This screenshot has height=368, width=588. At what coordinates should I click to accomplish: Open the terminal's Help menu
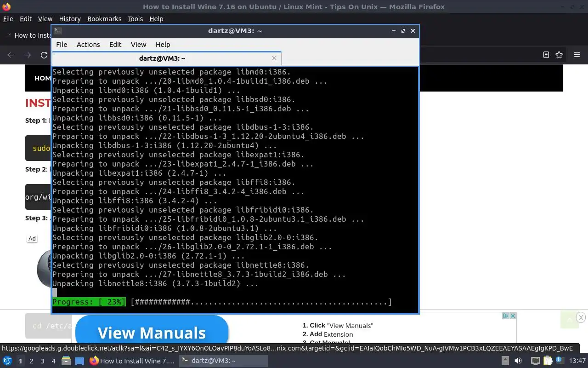coord(163,45)
